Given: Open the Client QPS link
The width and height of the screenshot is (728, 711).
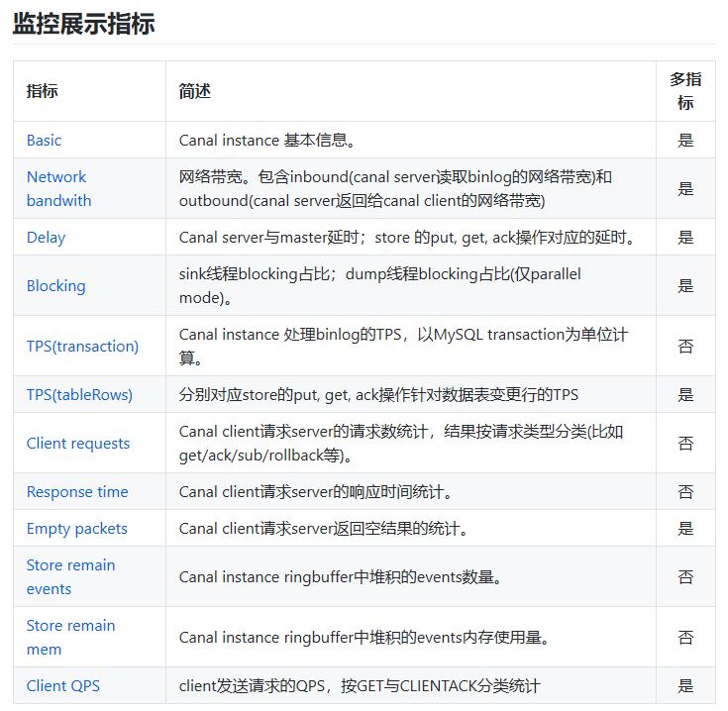Looking at the screenshot, I should (x=62, y=686).
